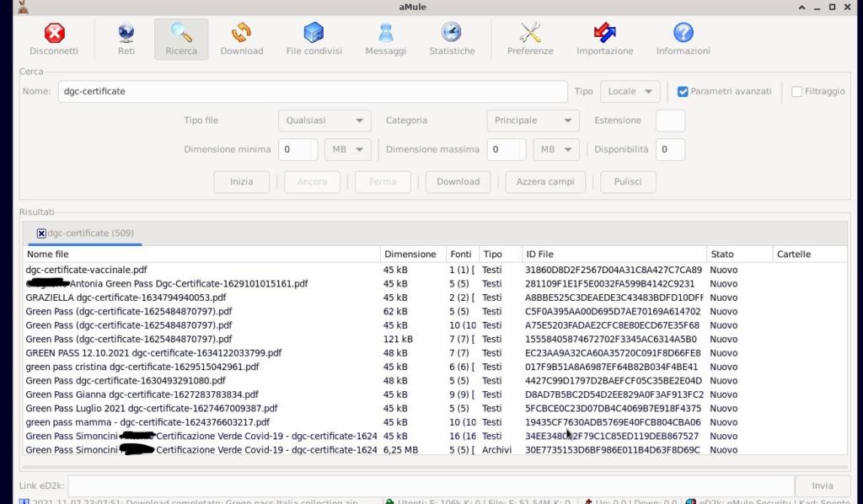863x504 pixels.
Task: Open the Reti networks view
Action: (x=126, y=39)
